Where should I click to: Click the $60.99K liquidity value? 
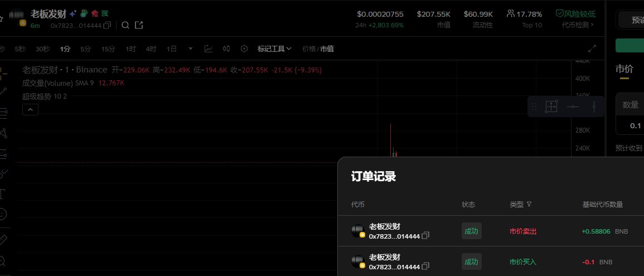pyautogui.click(x=478, y=14)
